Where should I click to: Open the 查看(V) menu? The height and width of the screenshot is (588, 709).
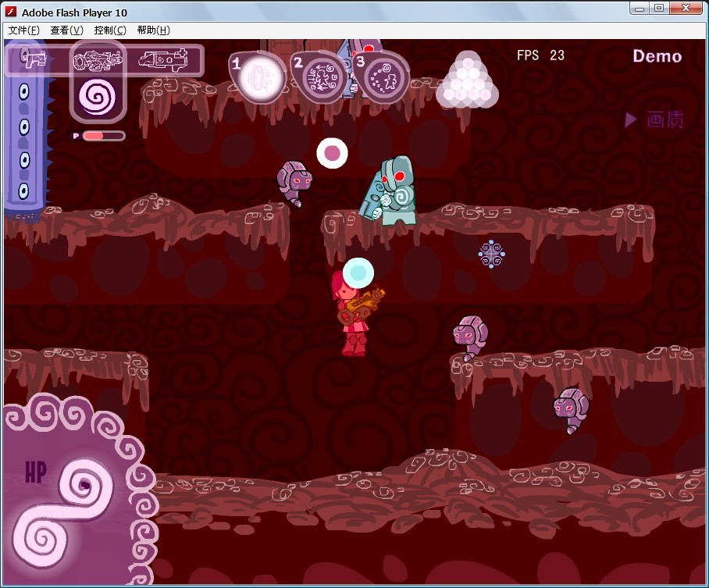click(67, 30)
